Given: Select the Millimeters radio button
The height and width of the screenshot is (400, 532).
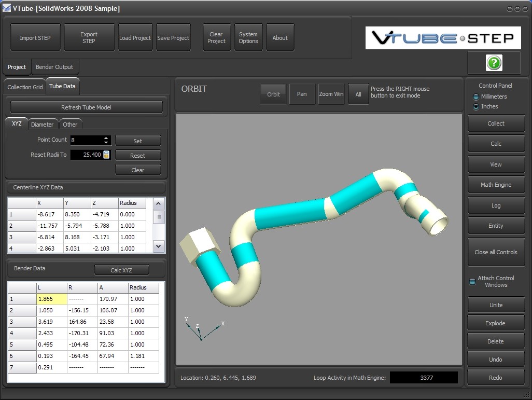Looking at the screenshot, I should (477, 97).
